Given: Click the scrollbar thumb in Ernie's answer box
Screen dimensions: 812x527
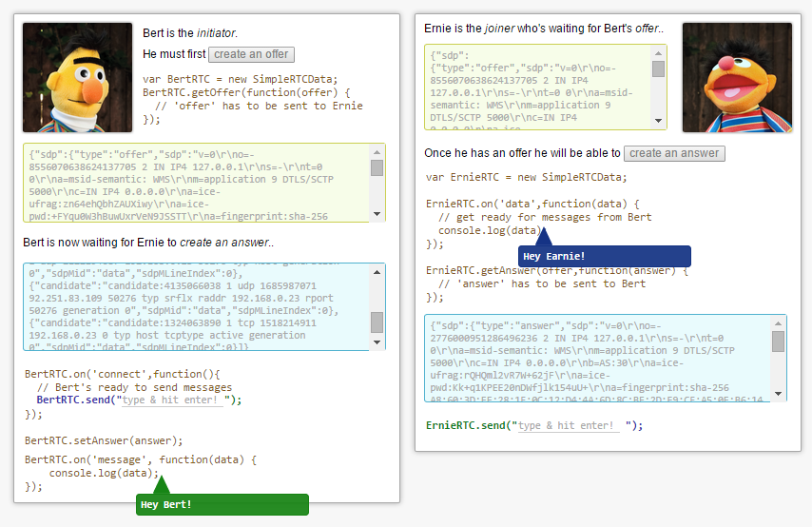Looking at the screenshot, I should tap(778, 342).
